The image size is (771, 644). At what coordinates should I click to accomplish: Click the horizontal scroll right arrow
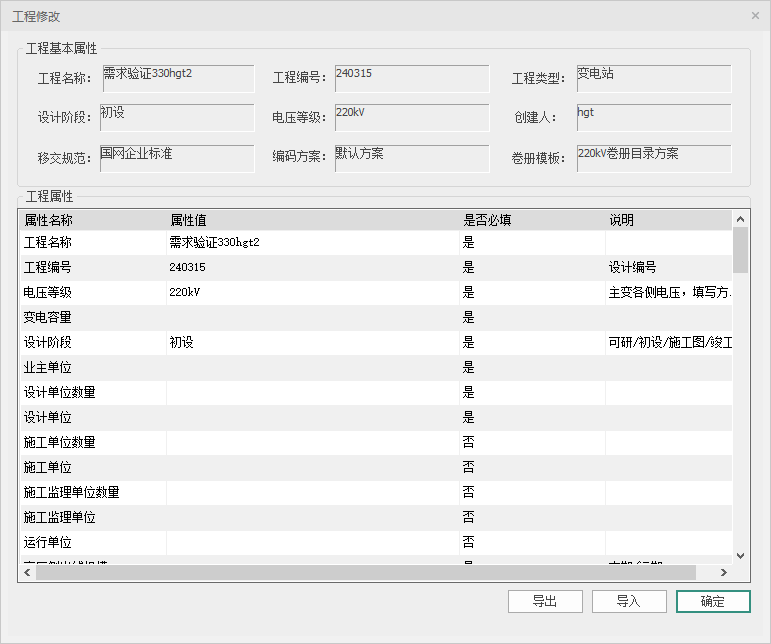point(723,572)
